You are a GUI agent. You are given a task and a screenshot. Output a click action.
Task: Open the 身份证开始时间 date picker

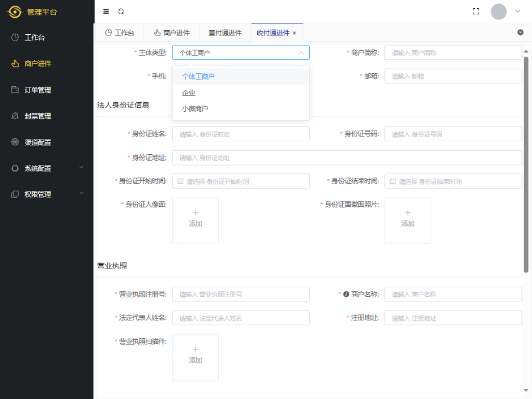[241, 181]
